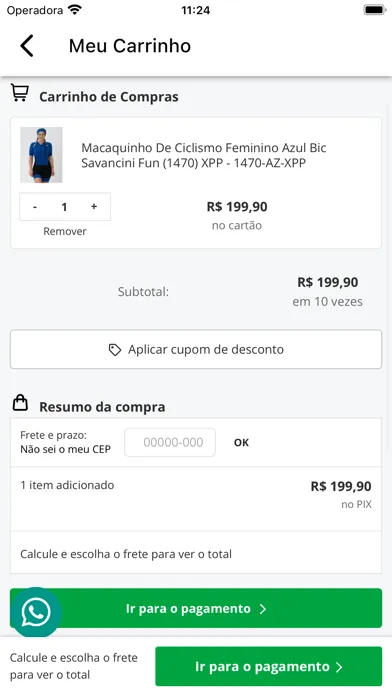Select the quantity value field
Viewport: 392px width, 696px height.
[64, 207]
